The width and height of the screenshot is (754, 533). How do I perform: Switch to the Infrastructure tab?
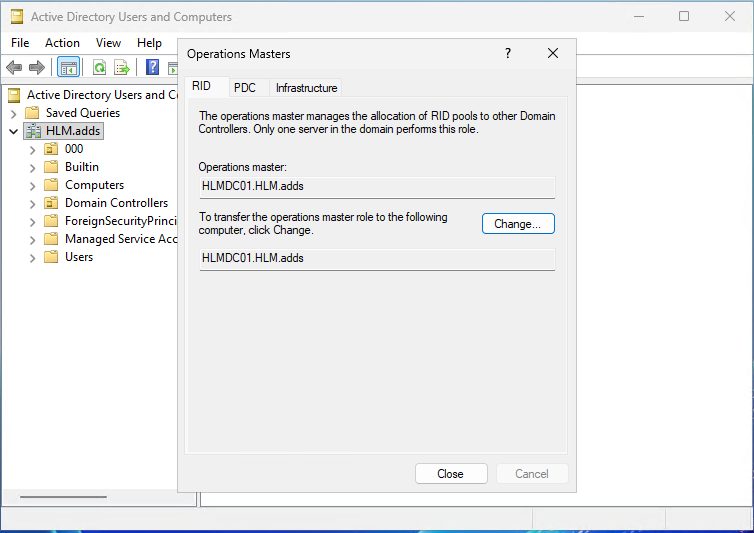[x=306, y=88]
